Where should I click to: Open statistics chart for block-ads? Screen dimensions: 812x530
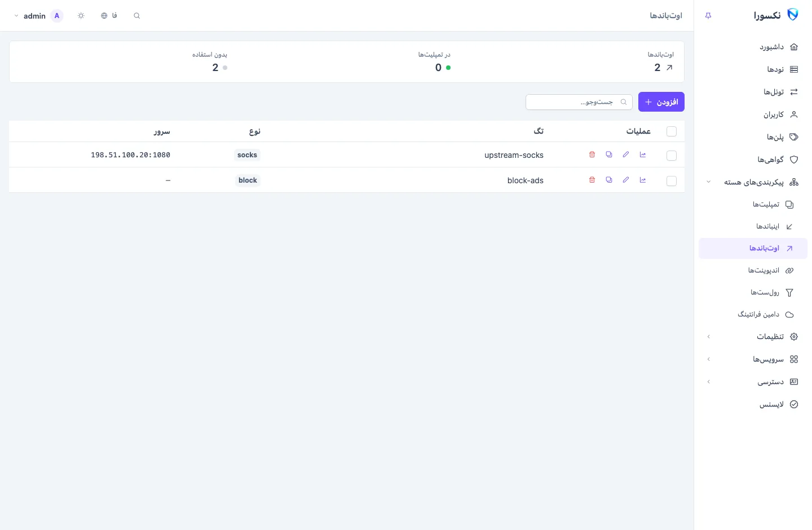pos(643,180)
